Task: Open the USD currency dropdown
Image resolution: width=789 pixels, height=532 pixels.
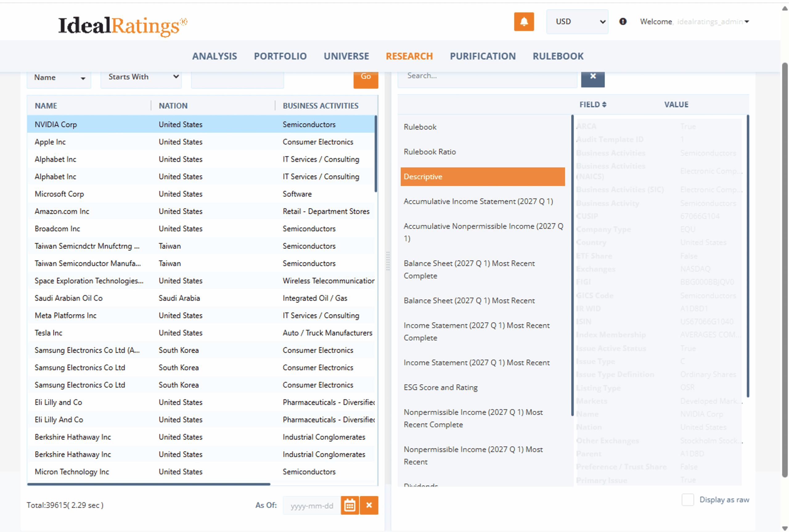Action: [577, 22]
